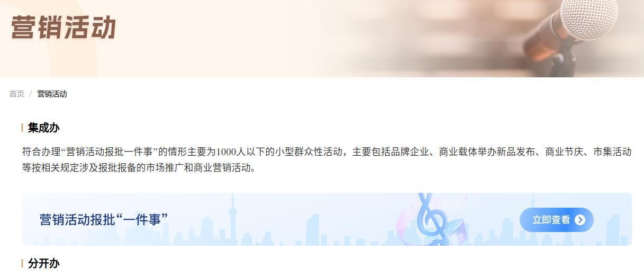
Task: Click the 立即查看 button
Action: point(557,220)
